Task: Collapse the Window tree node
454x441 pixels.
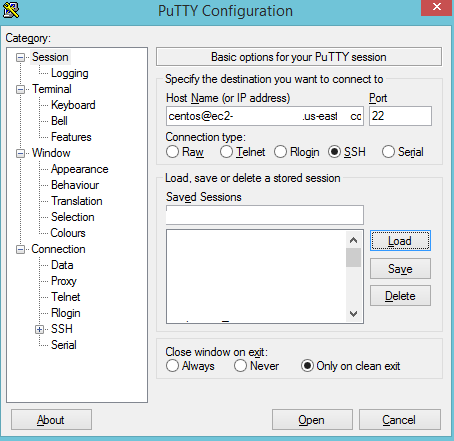Action: [20, 153]
